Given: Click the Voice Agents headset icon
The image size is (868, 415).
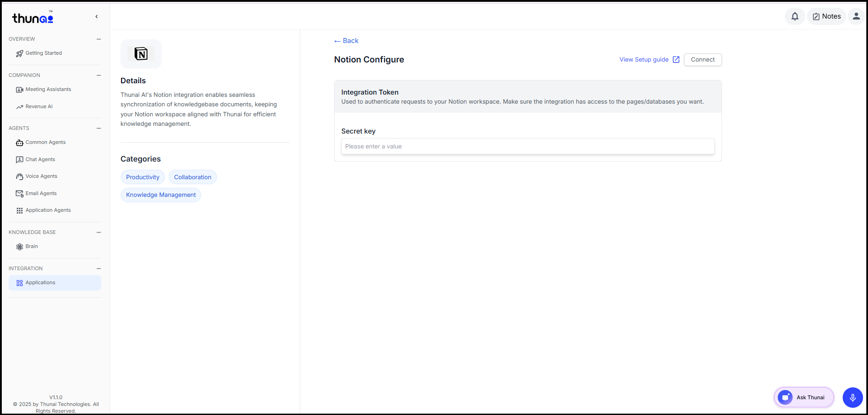Looking at the screenshot, I should pos(19,176).
